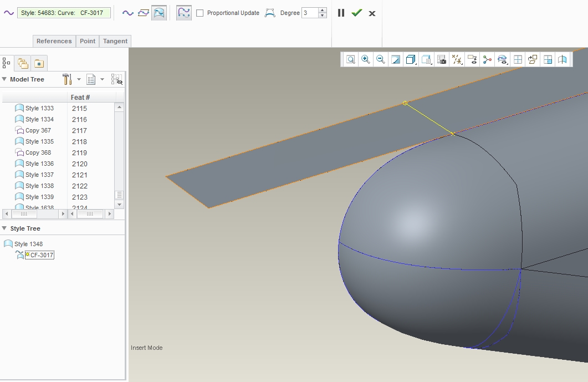Select the Planar curve type icon
Viewport: 588px width, 382px height.
tap(143, 13)
